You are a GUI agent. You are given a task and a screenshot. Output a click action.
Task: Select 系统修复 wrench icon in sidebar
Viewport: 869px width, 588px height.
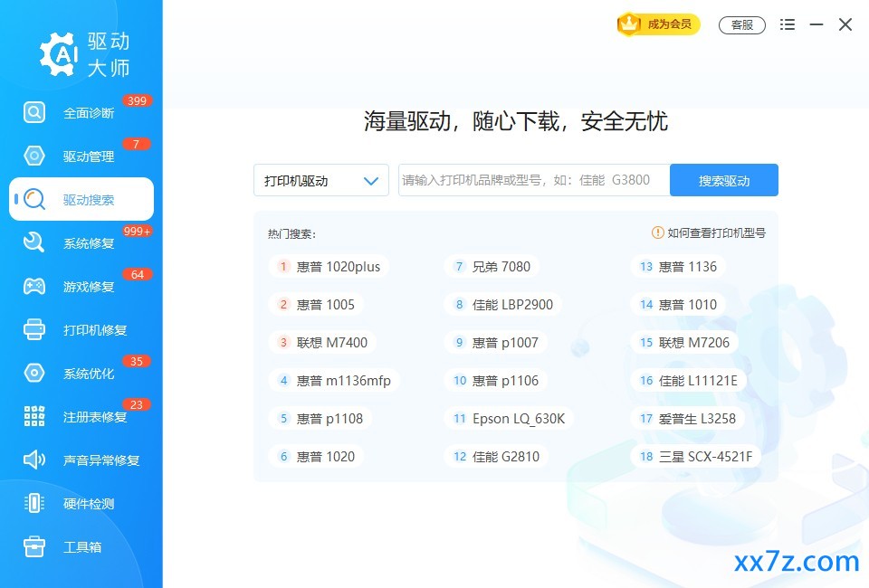click(33, 242)
